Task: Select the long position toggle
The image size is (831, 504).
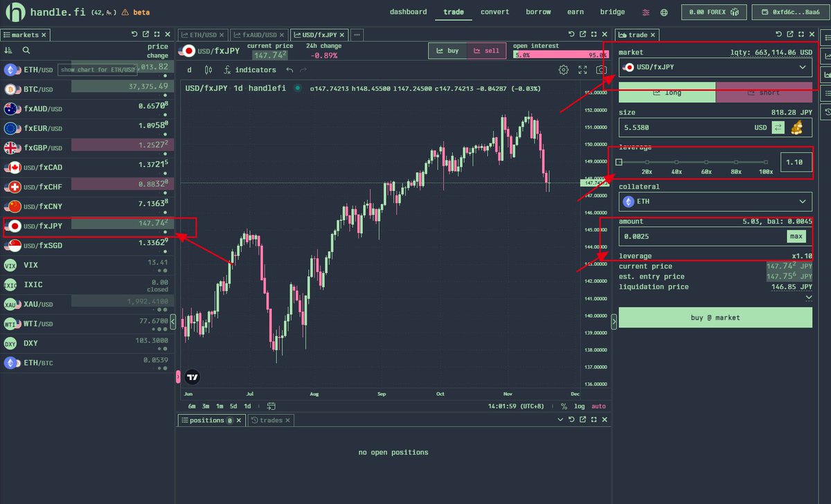Action: pos(667,93)
